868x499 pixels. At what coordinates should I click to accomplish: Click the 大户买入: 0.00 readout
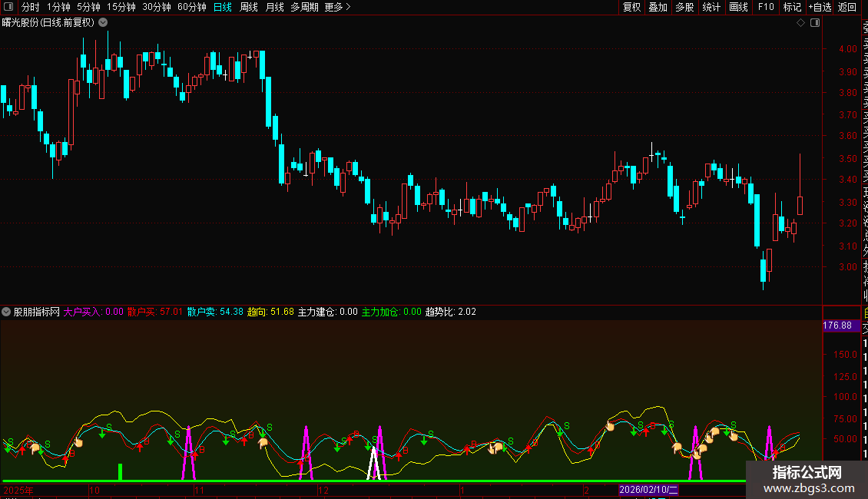coord(93,312)
